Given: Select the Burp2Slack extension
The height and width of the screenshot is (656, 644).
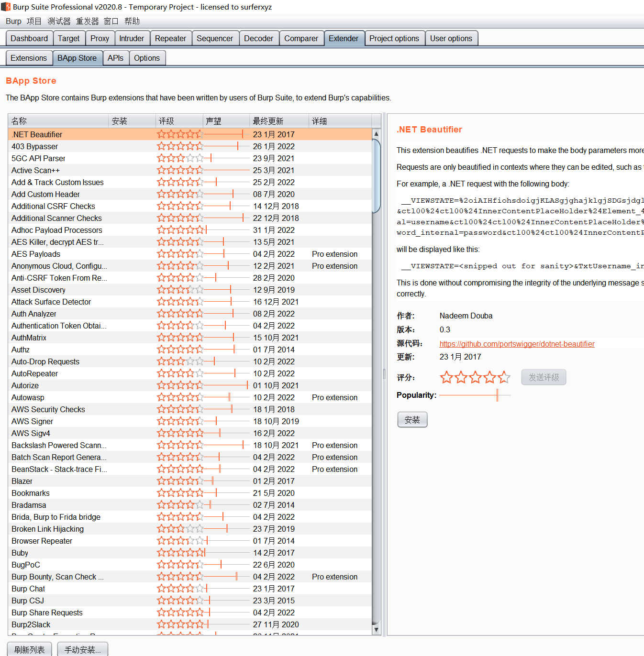Looking at the screenshot, I should [190, 624].
